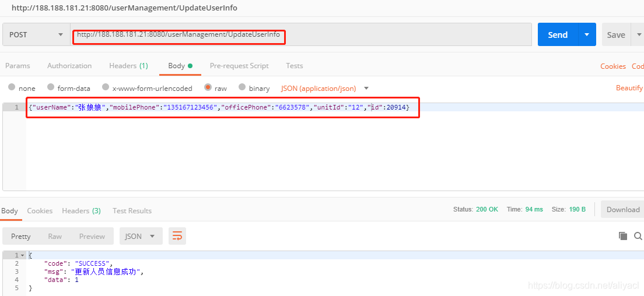Open the Pre-request Script tab
Screen dimensions: 644x296
tap(239, 66)
